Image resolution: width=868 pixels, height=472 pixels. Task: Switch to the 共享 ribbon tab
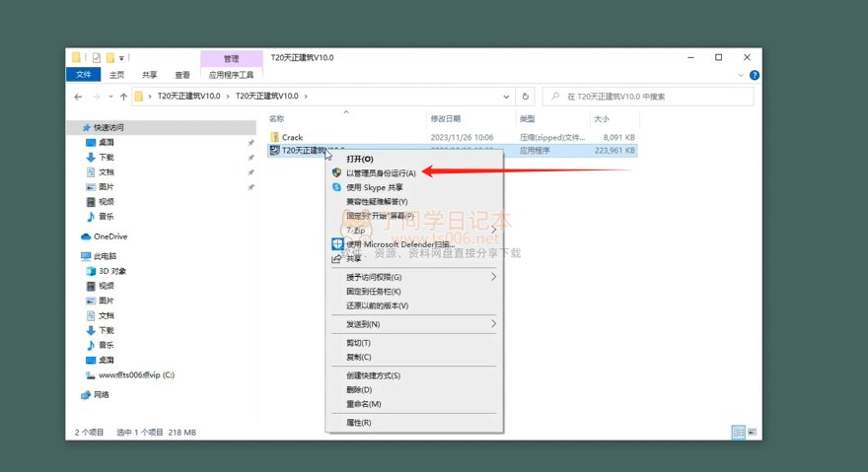coord(150,75)
